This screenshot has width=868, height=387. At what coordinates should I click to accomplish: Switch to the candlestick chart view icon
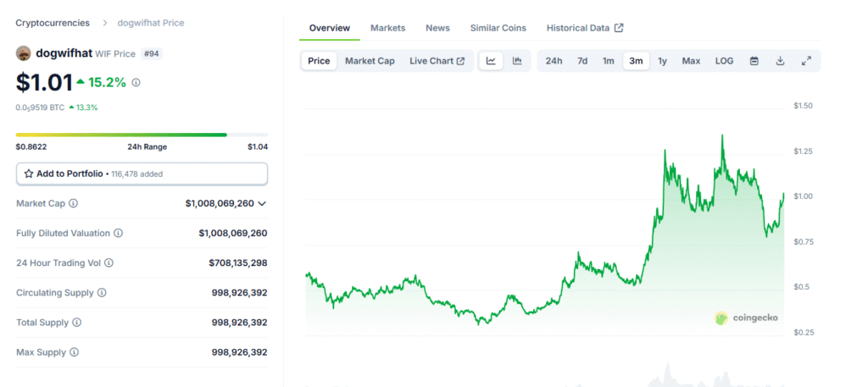click(517, 61)
